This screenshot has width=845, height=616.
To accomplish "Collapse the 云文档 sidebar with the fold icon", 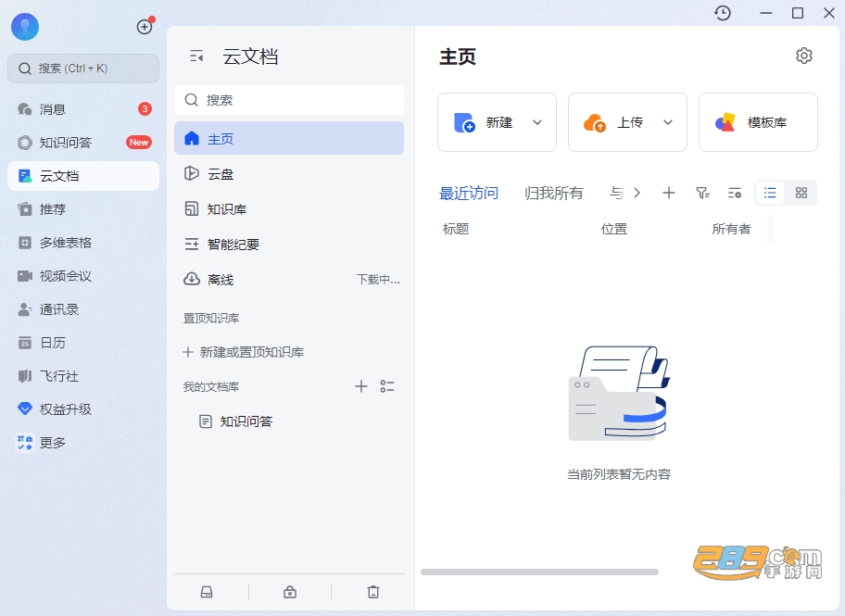I will [196, 56].
